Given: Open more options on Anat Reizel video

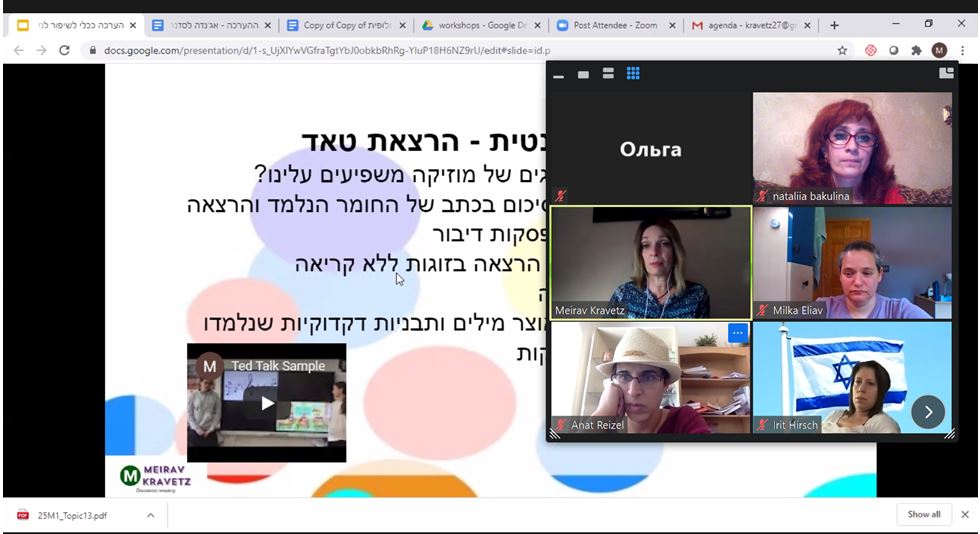Looking at the screenshot, I should pos(738,333).
